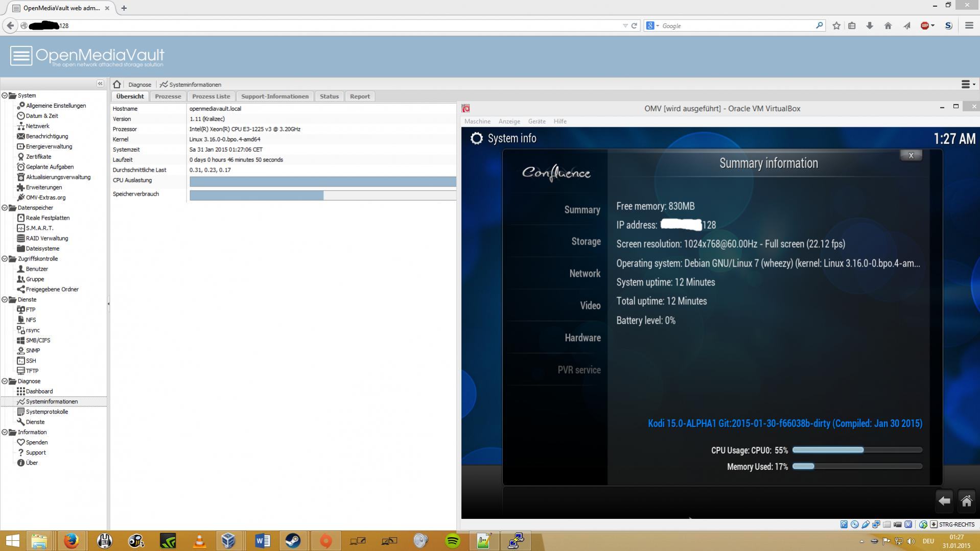Collapse the Datenspeicher tree folder
Viewport: 980px width, 551px height.
click(x=5, y=208)
